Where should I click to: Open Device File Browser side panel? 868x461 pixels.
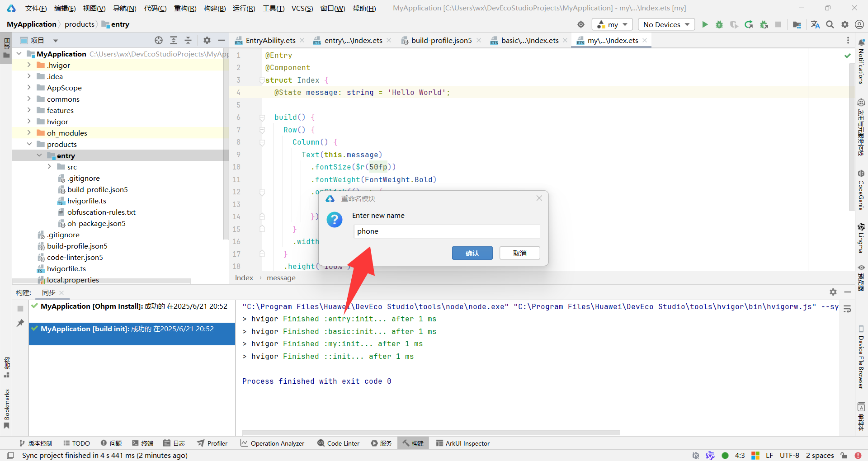(x=861, y=357)
